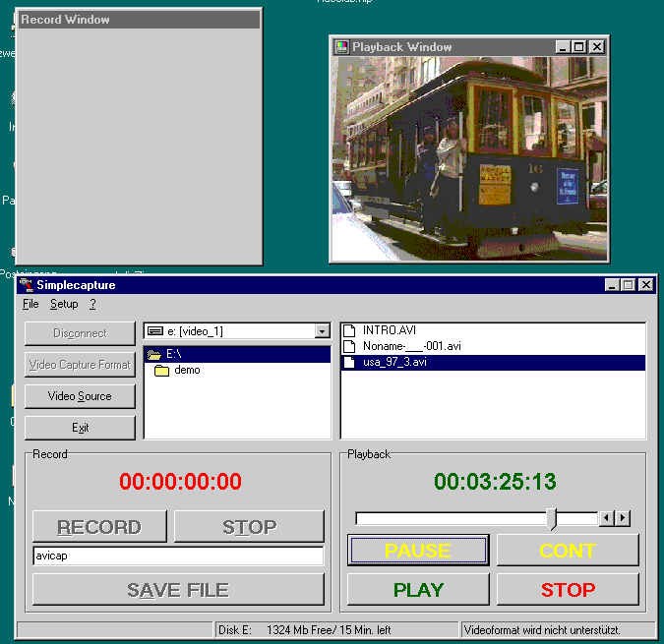The height and width of the screenshot is (644, 664).
Task: Open the File menu
Action: [x=30, y=304]
